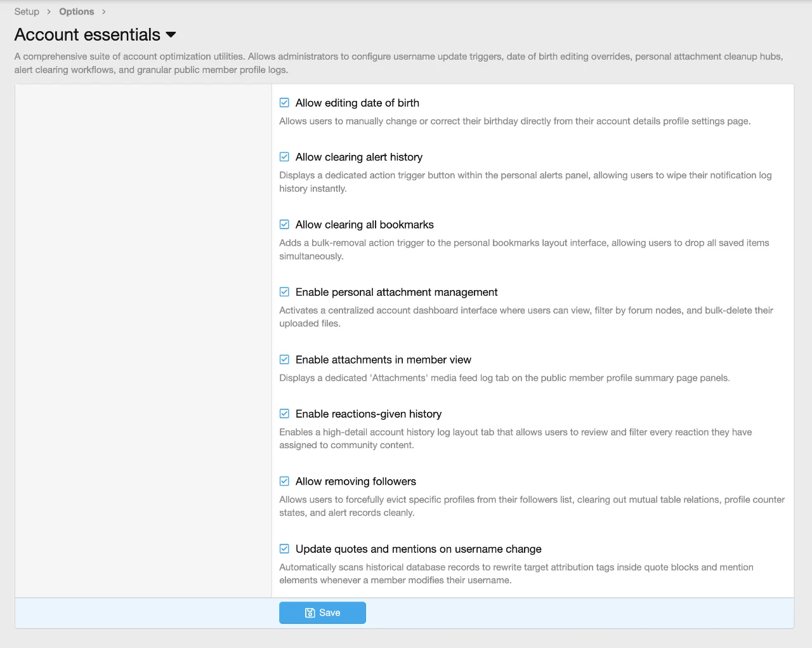
Task: Uncheck Update quotes and mentions option
Action: click(x=284, y=549)
